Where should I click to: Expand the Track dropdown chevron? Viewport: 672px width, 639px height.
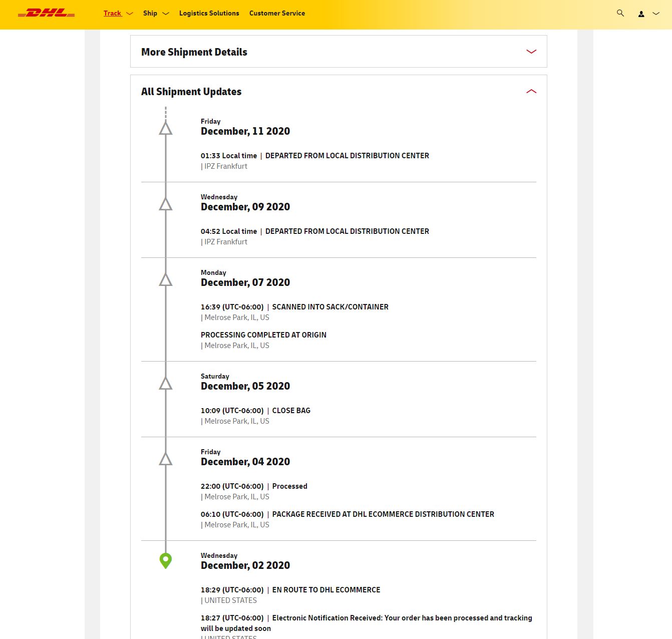click(x=130, y=14)
